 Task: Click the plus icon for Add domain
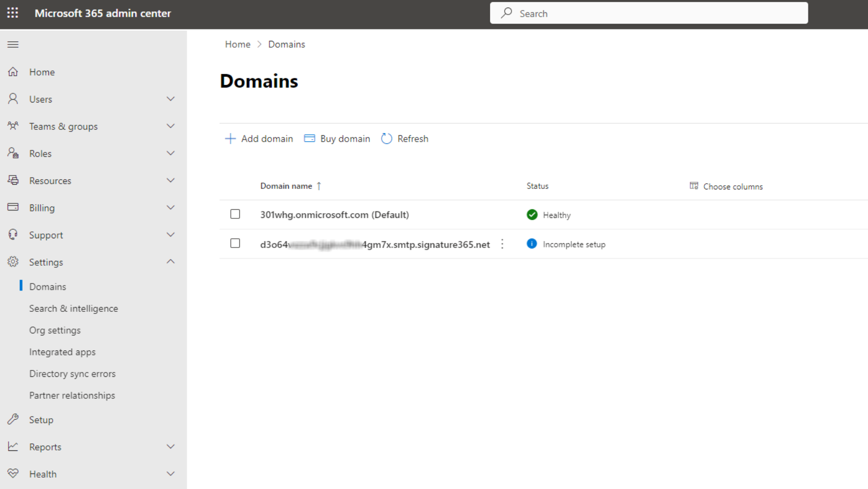point(230,138)
